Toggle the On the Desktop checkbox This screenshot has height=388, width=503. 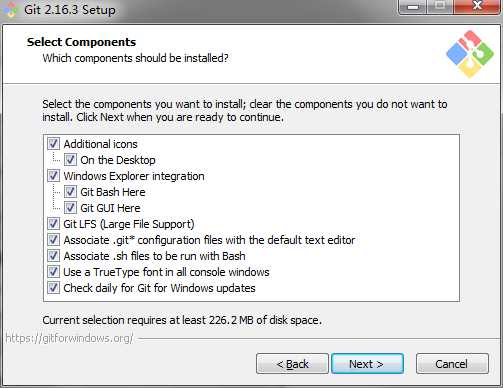click(x=70, y=160)
